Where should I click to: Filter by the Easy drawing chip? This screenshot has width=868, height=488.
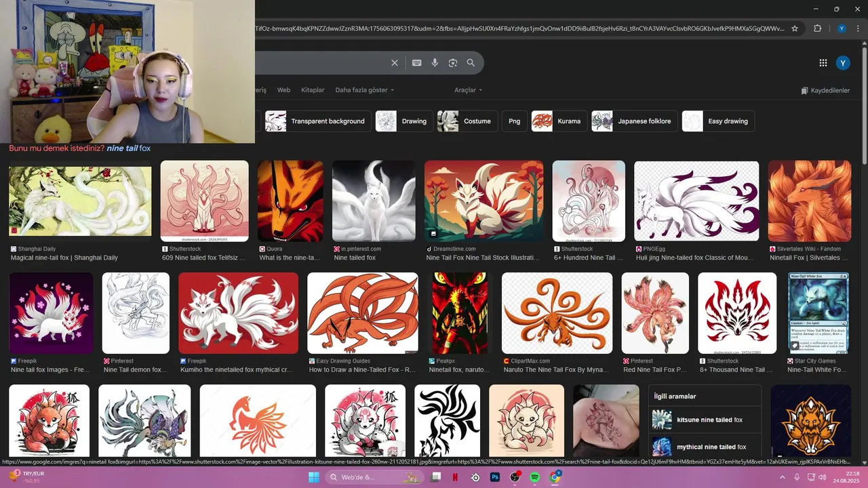click(x=718, y=121)
